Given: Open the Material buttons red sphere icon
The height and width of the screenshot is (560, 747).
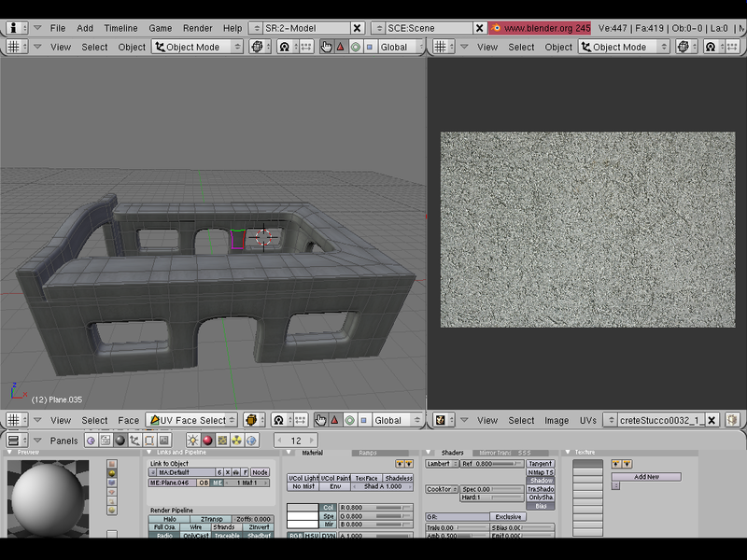Looking at the screenshot, I should (207, 441).
